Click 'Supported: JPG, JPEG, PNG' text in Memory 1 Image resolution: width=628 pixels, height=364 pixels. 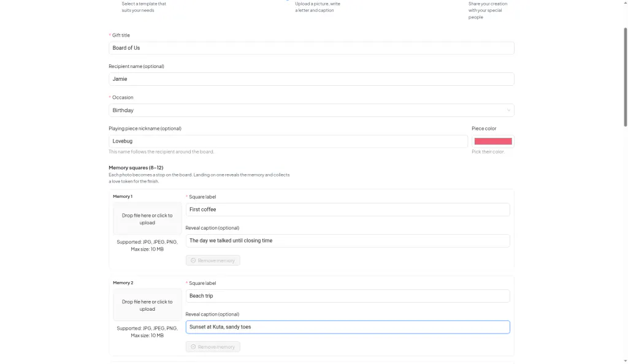(147, 246)
